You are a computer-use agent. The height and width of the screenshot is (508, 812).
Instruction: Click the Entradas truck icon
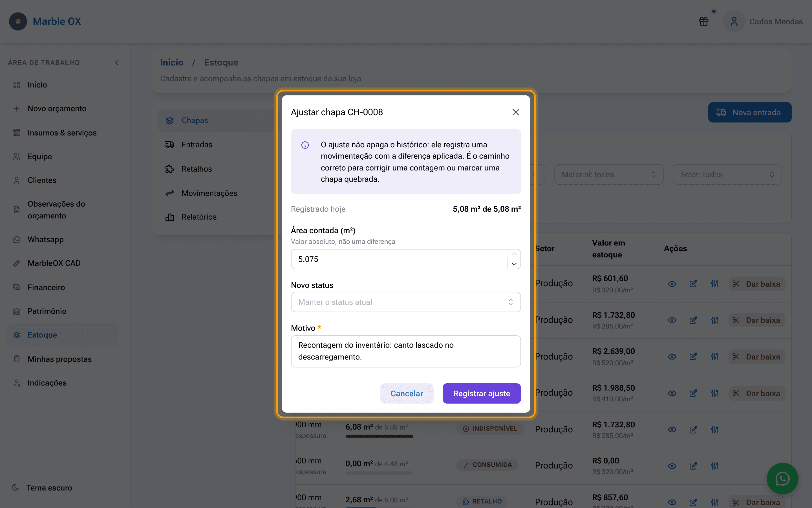[169, 144]
